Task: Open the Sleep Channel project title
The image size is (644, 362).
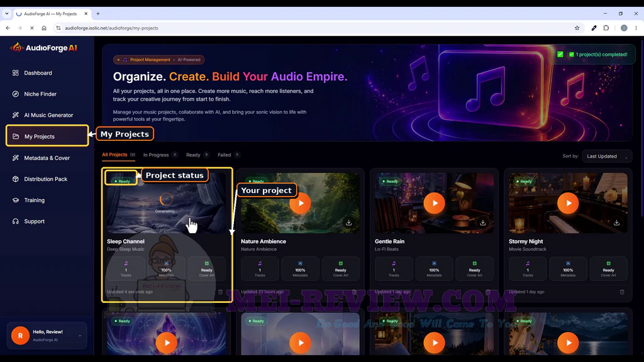Action: 126,241
